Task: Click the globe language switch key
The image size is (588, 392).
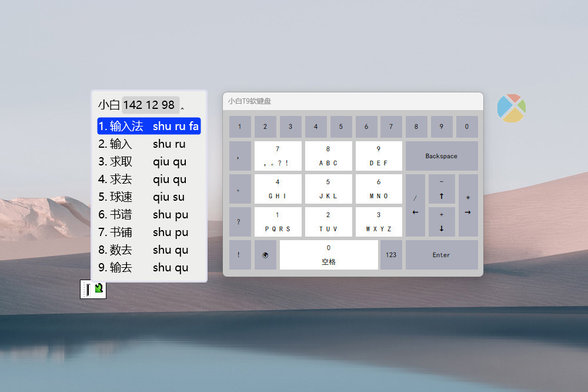Action: pyautogui.click(x=265, y=255)
